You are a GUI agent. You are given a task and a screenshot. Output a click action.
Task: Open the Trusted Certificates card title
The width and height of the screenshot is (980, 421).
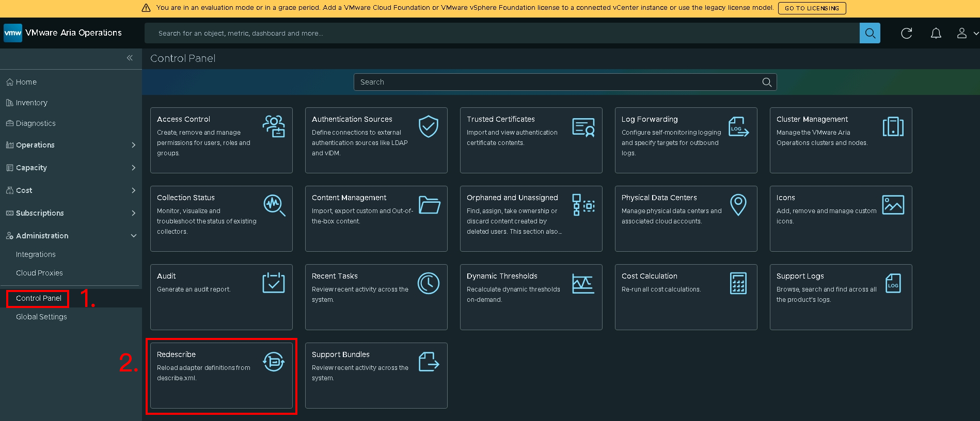pos(501,119)
